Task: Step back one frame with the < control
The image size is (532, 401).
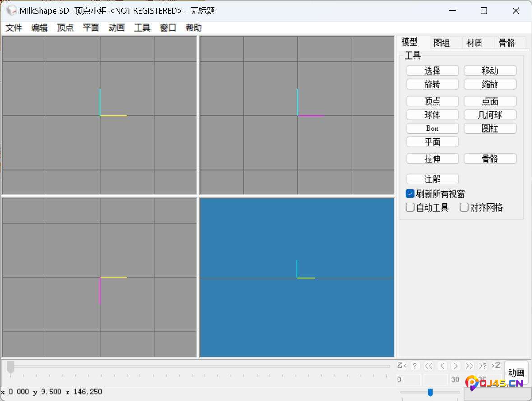Action: 442,366
